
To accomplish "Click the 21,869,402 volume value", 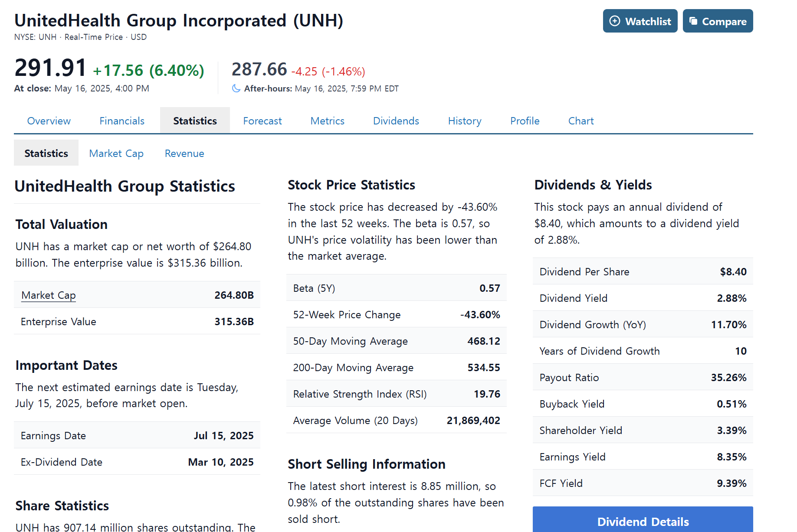I will pos(473,421).
